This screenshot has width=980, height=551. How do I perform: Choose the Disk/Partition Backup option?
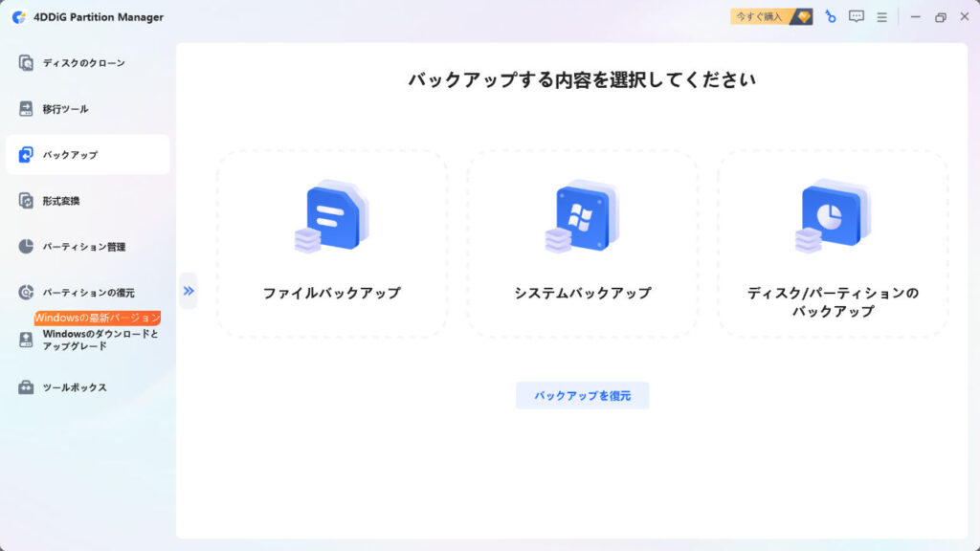833,239
